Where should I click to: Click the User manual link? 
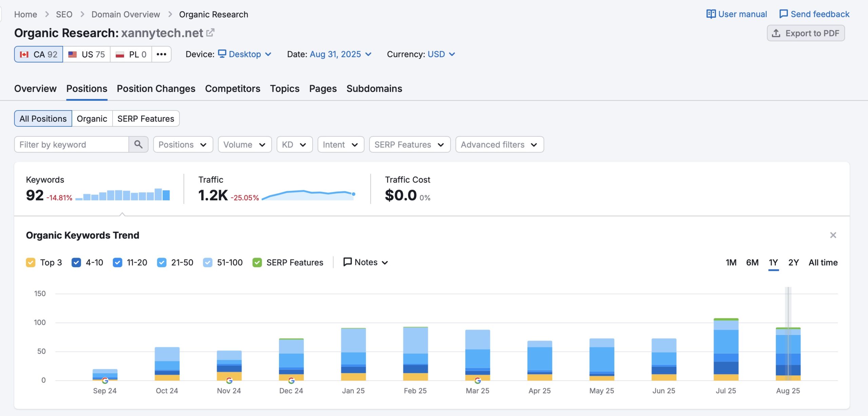[736, 14]
